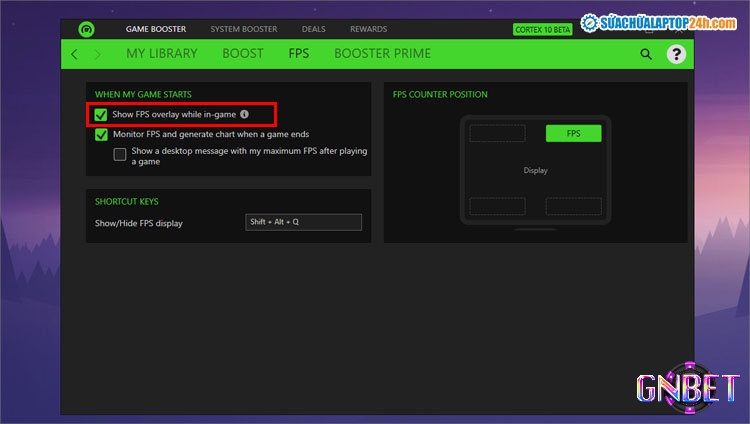Switch to GAME BOOSTER tab
The image size is (750, 424).
(x=156, y=29)
